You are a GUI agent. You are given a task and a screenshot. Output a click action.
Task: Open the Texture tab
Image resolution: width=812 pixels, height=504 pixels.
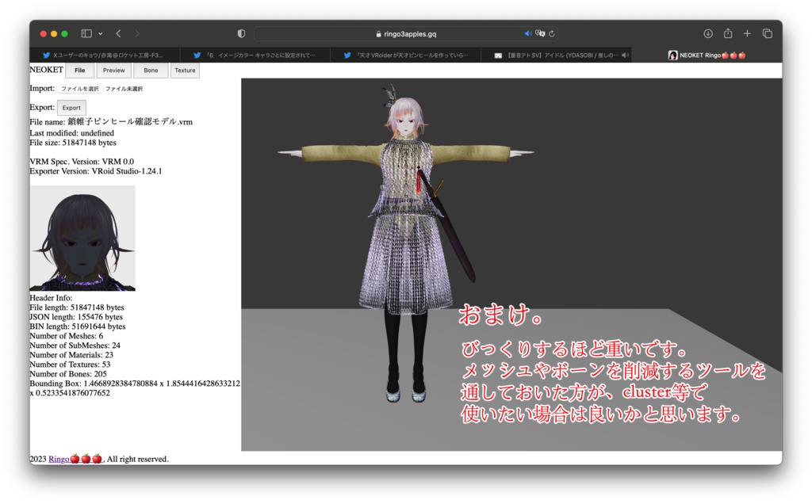click(x=184, y=70)
